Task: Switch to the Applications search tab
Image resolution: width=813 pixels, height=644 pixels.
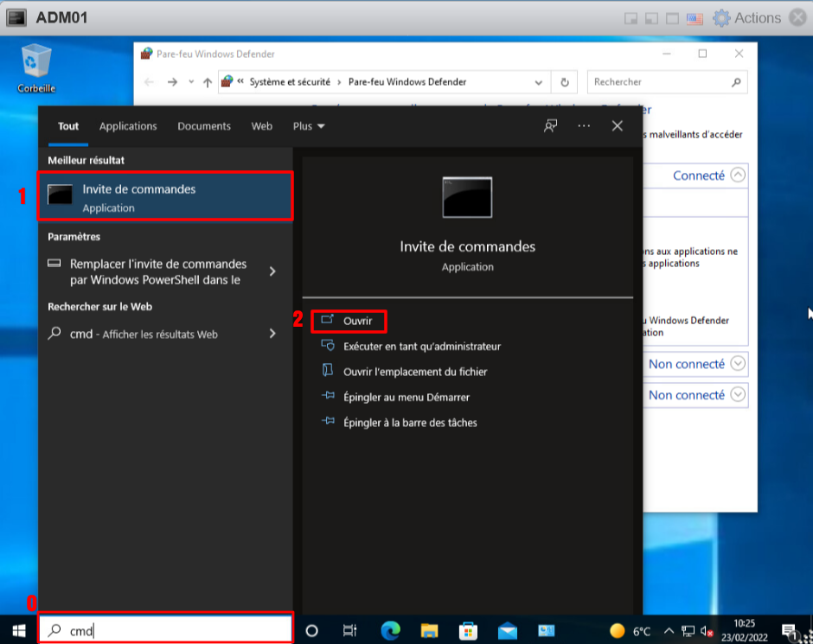Action: point(128,126)
